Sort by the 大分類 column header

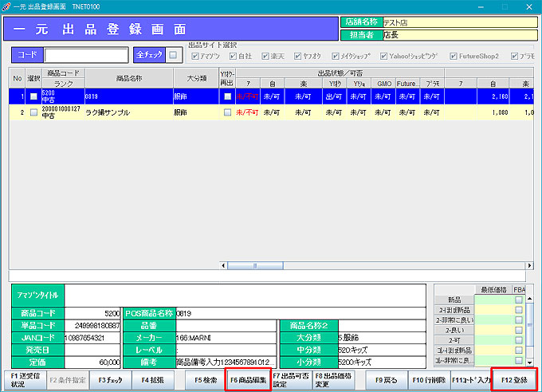[x=196, y=78]
